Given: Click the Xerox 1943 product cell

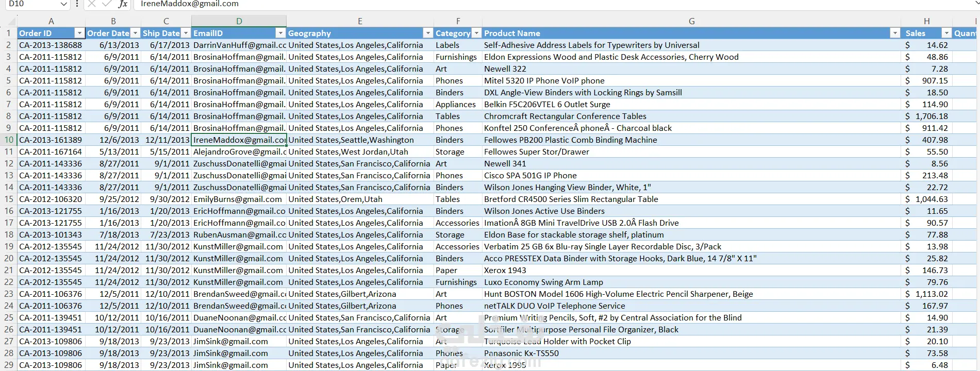Looking at the screenshot, I should pyautogui.click(x=692, y=270).
